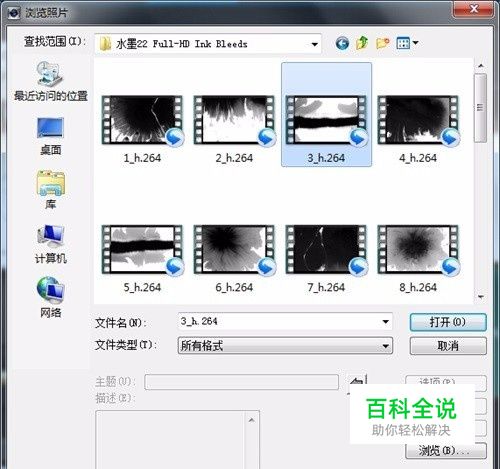Create a new folder via toolbar icon
Viewport: 500px width, 469px height.
[382, 43]
